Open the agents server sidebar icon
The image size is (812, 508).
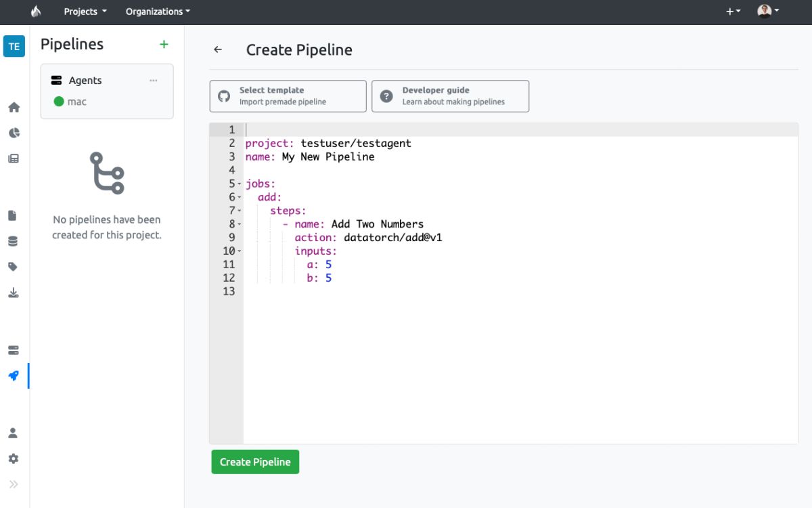click(14, 350)
